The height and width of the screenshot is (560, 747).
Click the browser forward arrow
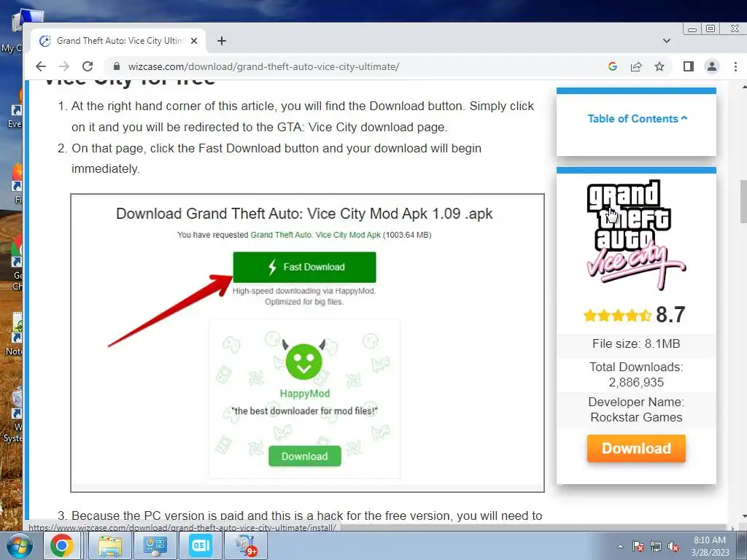(x=64, y=66)
